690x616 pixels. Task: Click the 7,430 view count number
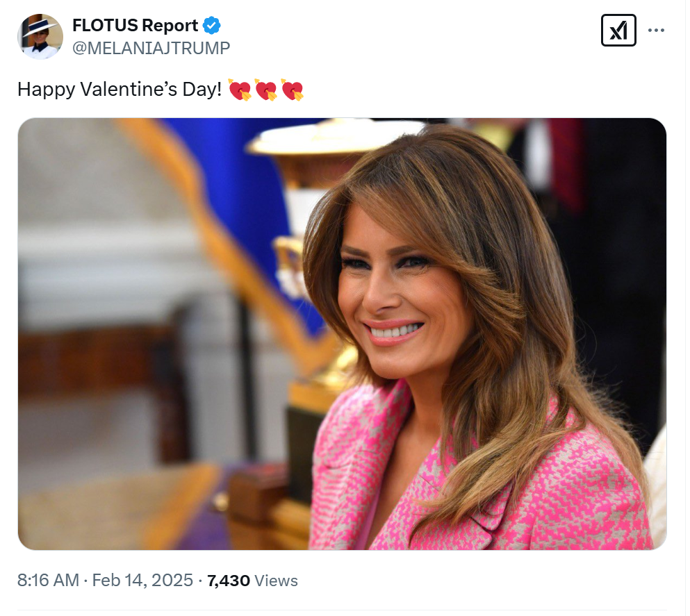229,581
